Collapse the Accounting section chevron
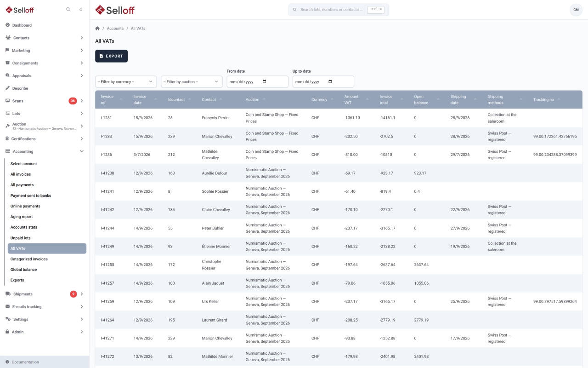 (82, 151)
